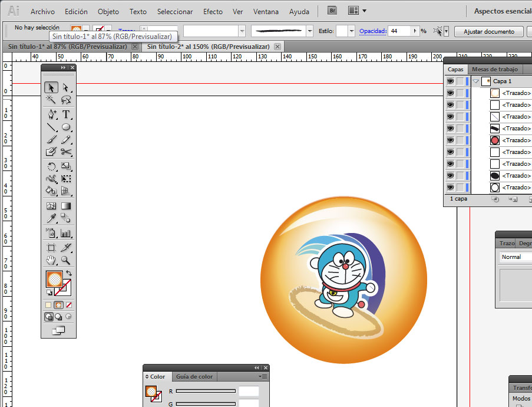Hide the black ellipse Trazado path
This screenshot has height=407, width=532.
tap(450, 176)
